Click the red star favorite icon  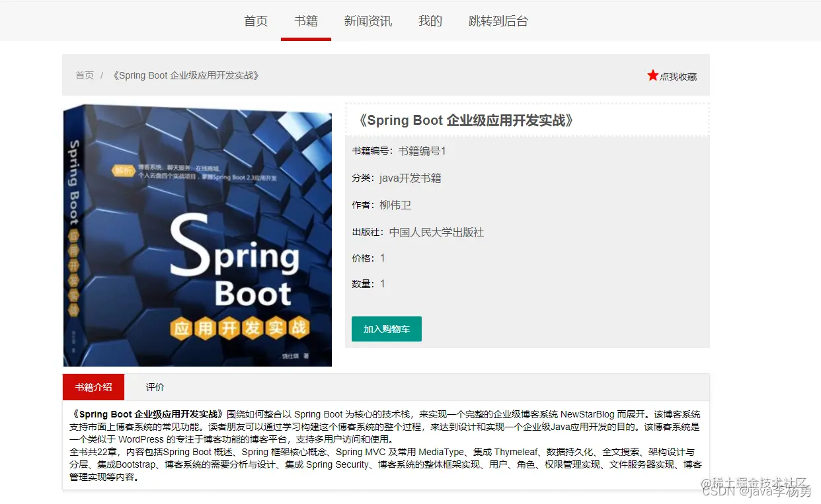point(652,75)
